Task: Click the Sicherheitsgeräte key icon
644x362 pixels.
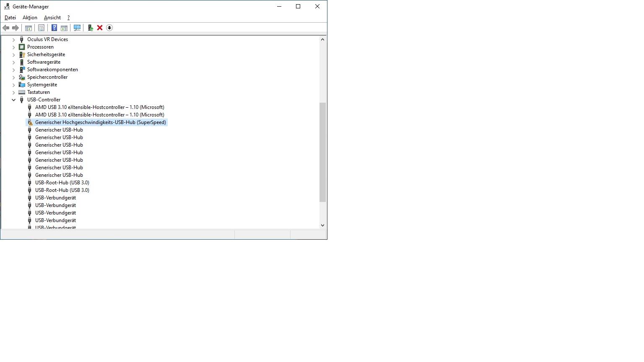Action: (22, 54)
